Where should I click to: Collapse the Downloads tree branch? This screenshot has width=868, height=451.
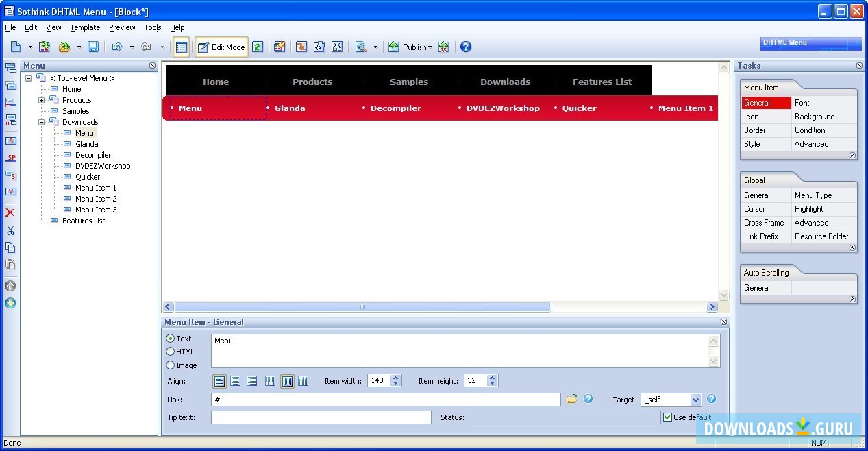click(x=41, y=121)
